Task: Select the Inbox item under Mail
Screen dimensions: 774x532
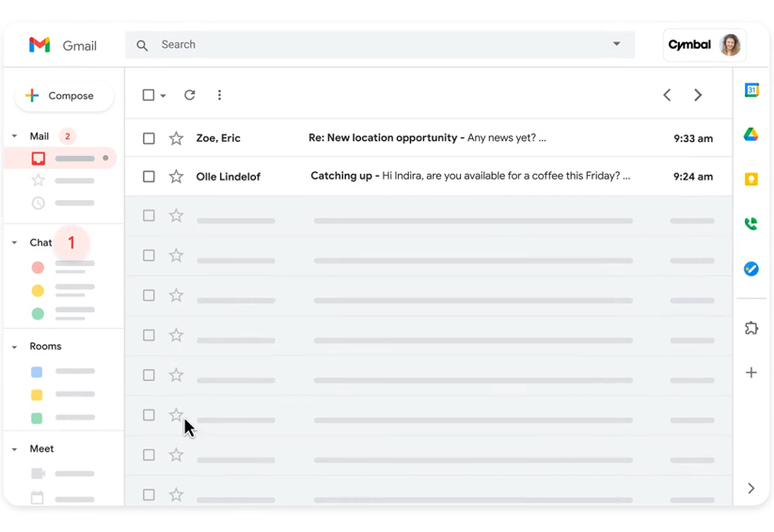Action: pos(60,159)
